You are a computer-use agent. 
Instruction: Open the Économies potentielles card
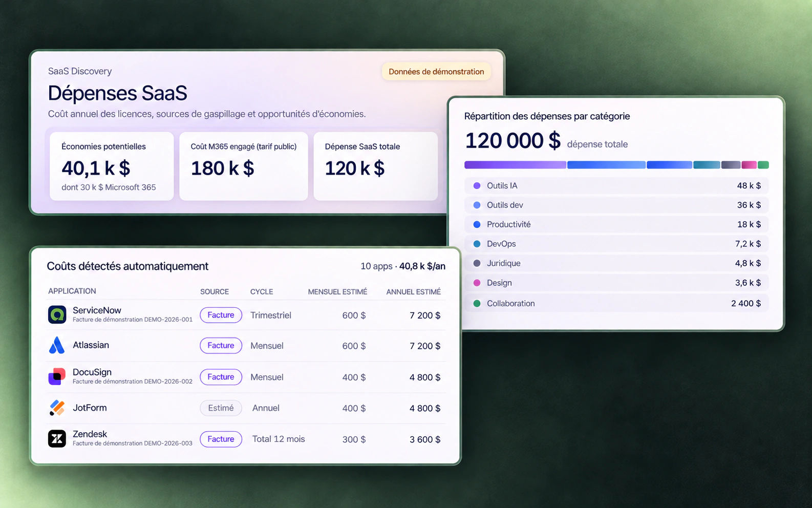pyautogui.click(x=112, y=166)
